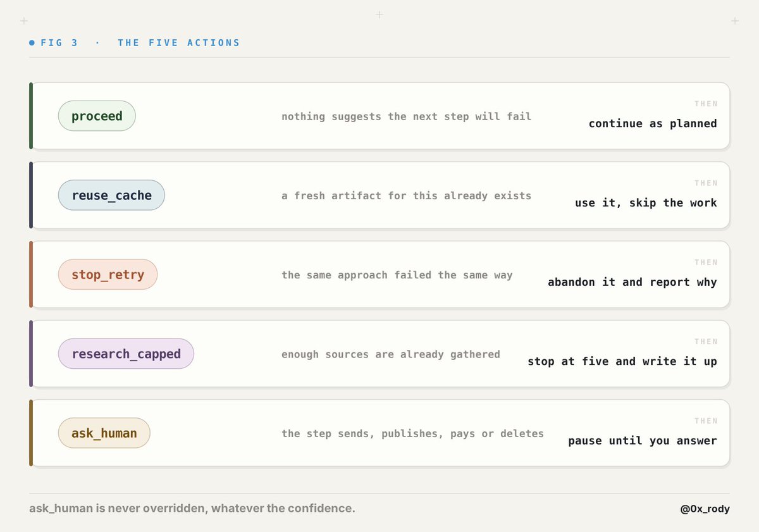Screen dimensions: 759x532
Task: Click the footer note about ask_human
Action: click(192, 508)
